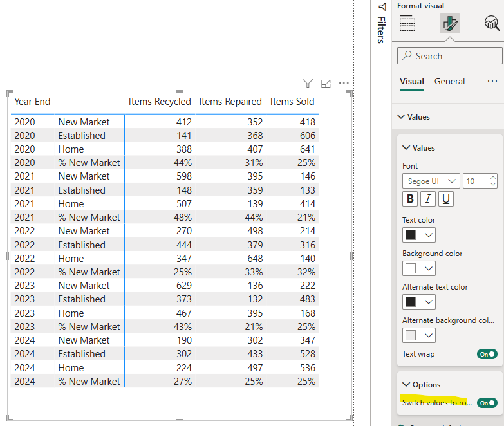The height and width of the screenshot is (426, 504).
Task: Click the Items Recycled column header
Action: click(160, 102)
